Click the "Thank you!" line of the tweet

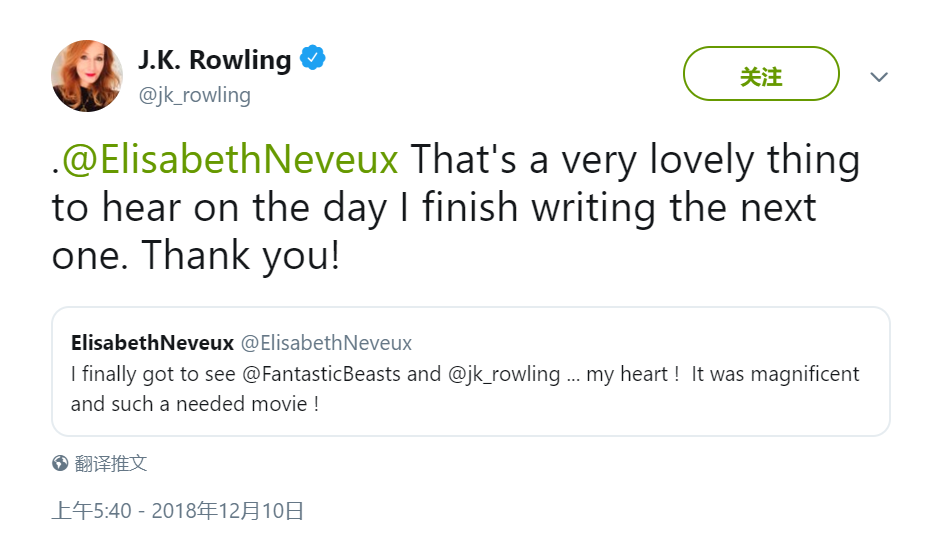coord(240,256)
